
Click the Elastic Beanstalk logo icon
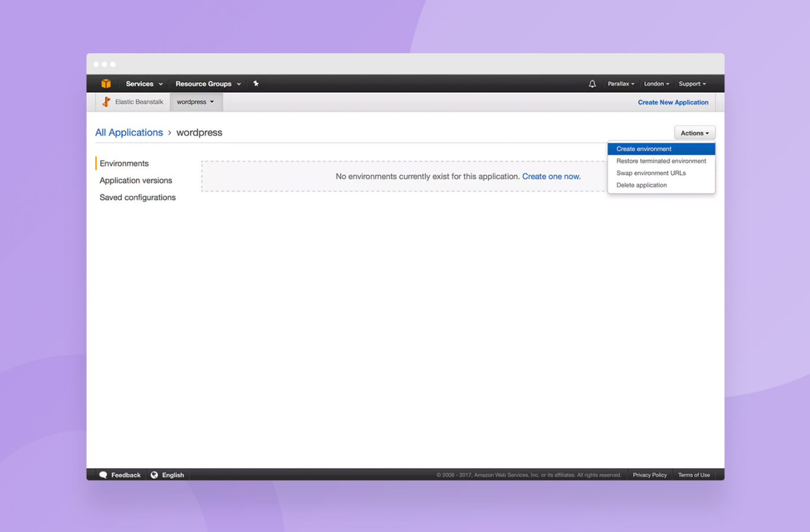[106, 102]
